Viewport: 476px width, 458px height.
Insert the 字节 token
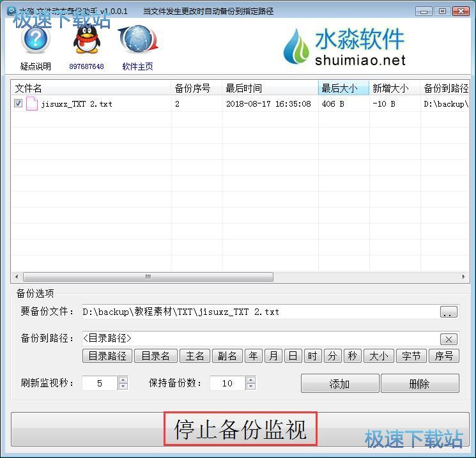[x=411, y=356]
